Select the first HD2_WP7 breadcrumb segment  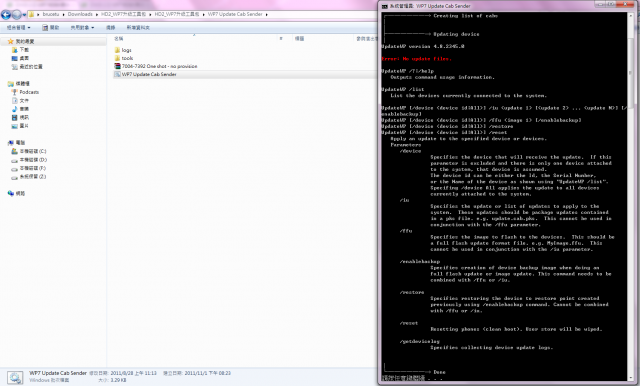pyautogui.click(x=123, y=14)
